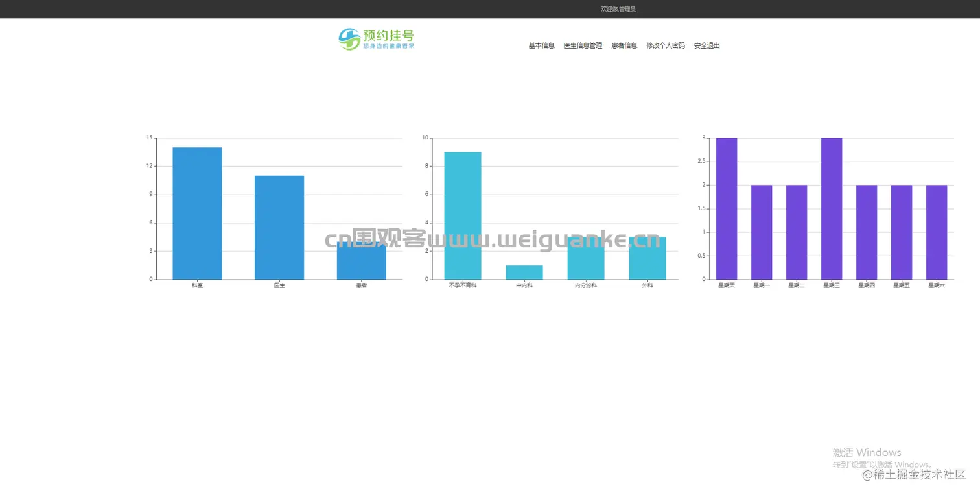
Task: Click the purple 星期天 bar
Action: coord(727,209)
